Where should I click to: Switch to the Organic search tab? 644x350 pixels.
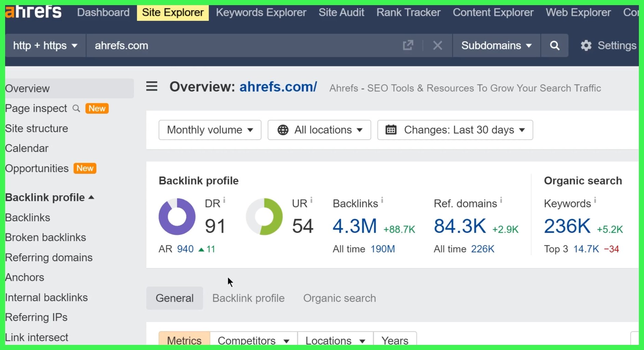click(x=339, y=298)
